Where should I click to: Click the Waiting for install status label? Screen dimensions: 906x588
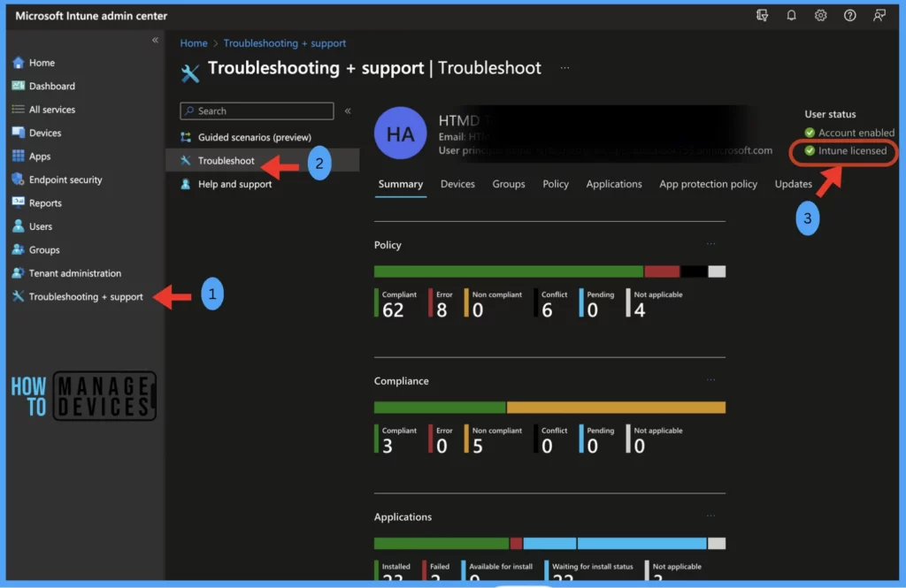pos(592,567)
